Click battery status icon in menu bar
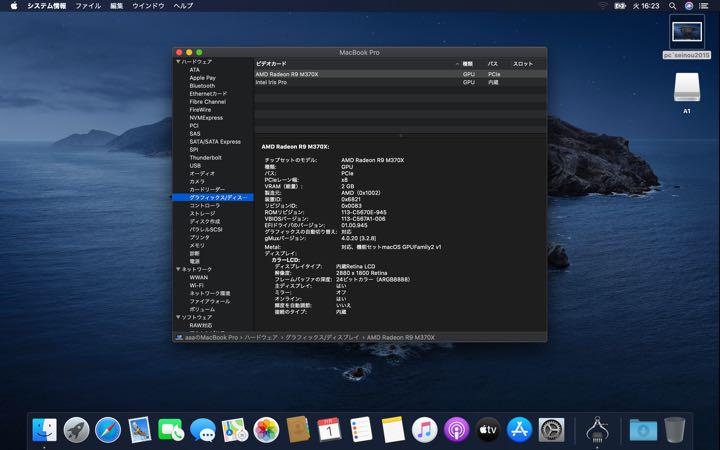This screenshot has height=450, width=720. click(x=620, y=6)
